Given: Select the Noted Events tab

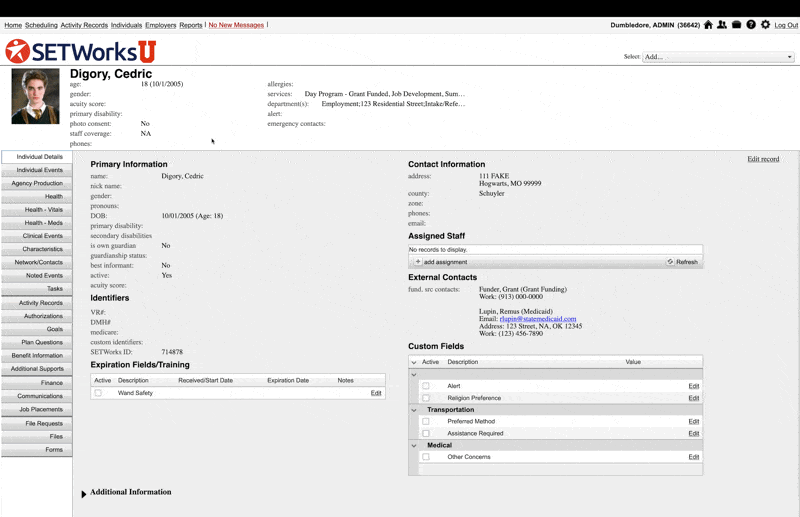Looking at the screenshot, I should [x=37, y=276].
